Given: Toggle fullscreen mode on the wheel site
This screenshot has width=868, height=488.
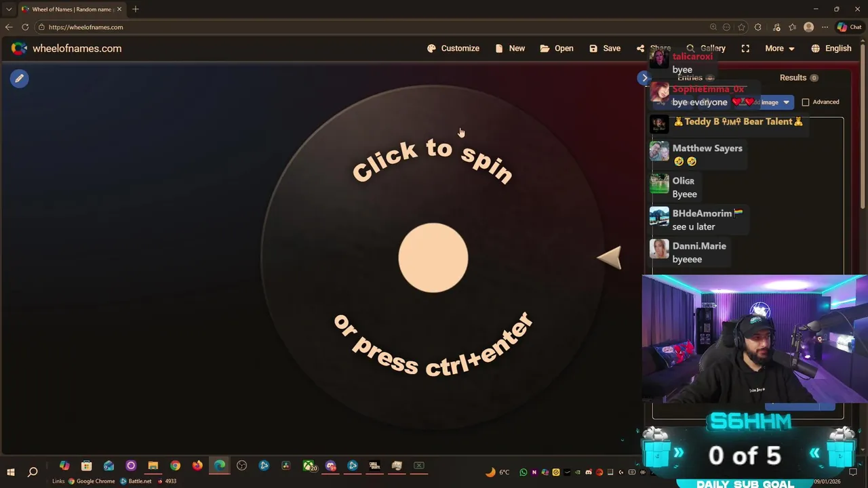Looking at the screenshot, I should tap(745, 48).
